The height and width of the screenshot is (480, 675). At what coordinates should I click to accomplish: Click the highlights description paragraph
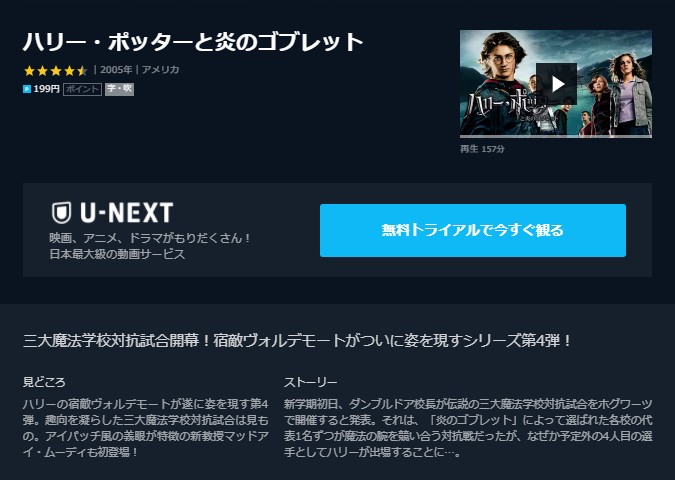146,428
